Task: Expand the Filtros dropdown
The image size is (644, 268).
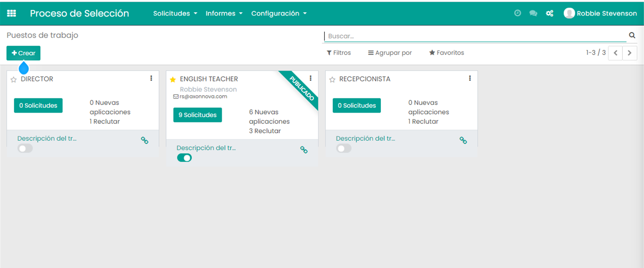Action: tap(339, 53)
